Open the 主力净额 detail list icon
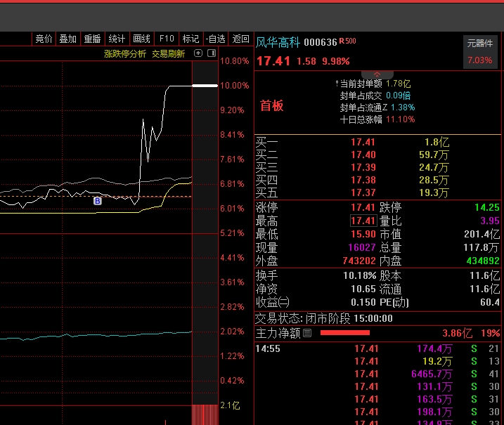Viewport: 504px width, 425px height. (307, 334)
